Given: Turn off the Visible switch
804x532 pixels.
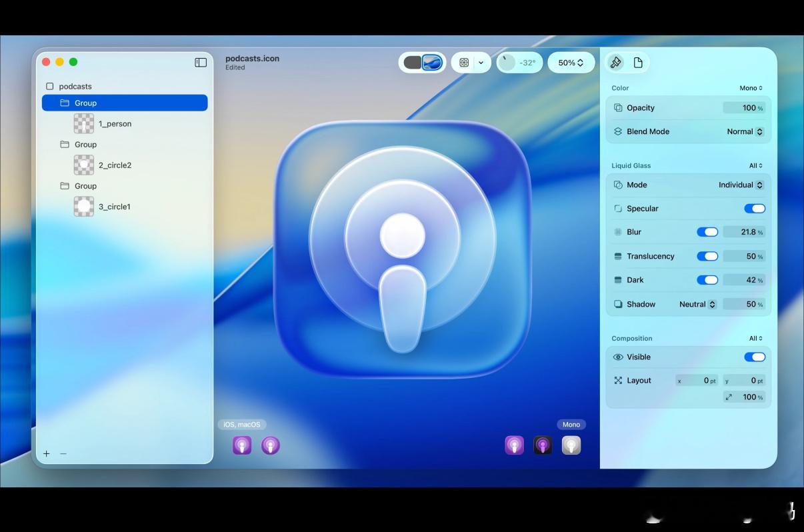Looking at the screenshot, I should [754, 357].
